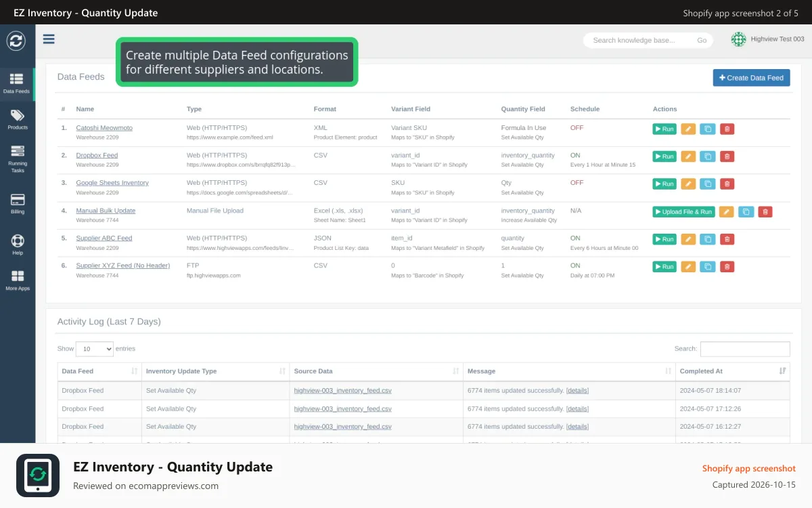Open More Apps in sidebar
This screenshot has height=508, width=812.
18,280
